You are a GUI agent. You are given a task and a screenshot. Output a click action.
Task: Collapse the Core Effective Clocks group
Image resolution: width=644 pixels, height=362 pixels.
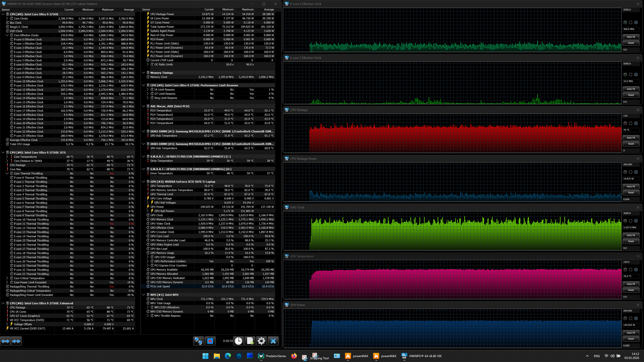pos(7,35)
